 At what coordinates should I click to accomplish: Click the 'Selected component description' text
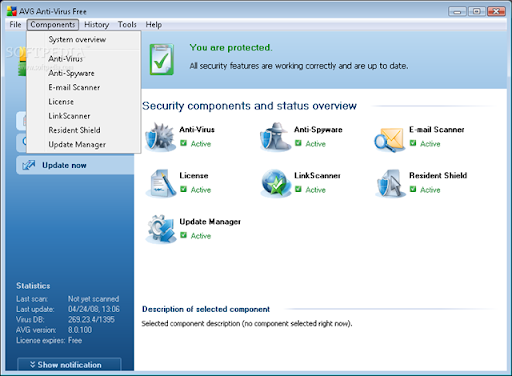tap(247, 324)
